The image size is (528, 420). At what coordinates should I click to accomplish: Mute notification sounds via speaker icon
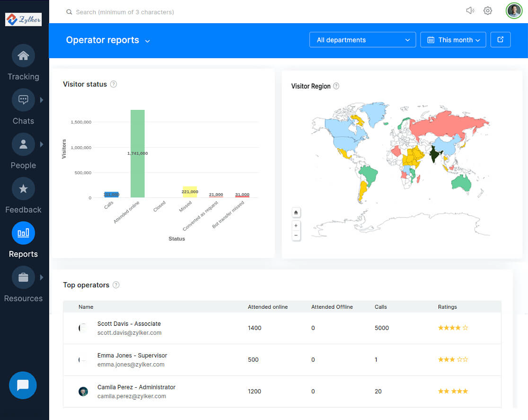tap(470, 11)
